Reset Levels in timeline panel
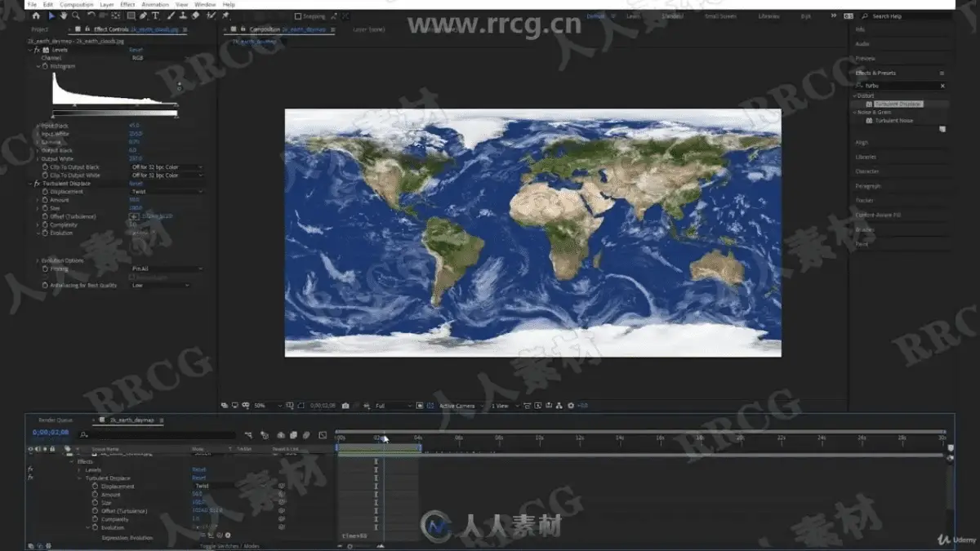 click(x=198, y=470)
